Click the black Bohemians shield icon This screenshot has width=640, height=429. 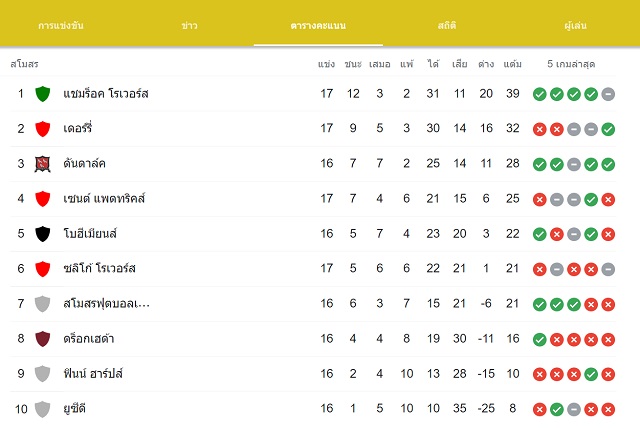[x=42, y=234]
